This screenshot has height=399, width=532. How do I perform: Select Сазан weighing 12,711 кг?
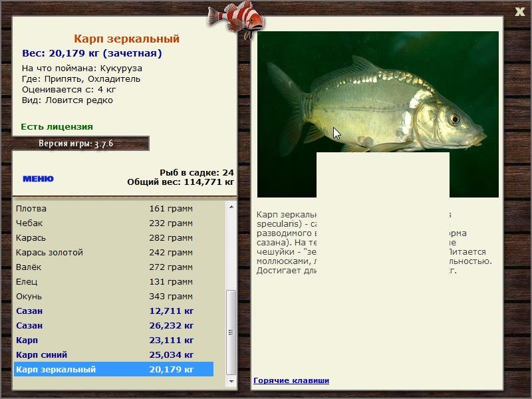click(x=114, y=311)
